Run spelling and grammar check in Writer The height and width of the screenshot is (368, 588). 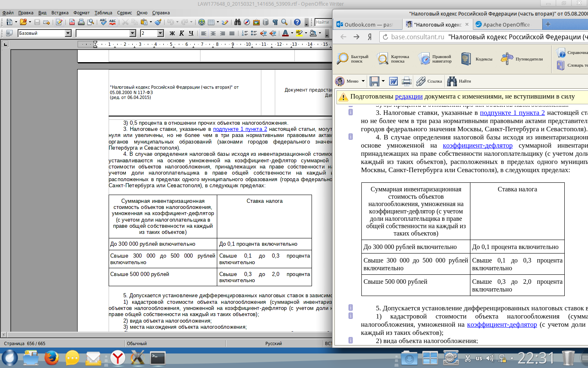coord(103,22)
